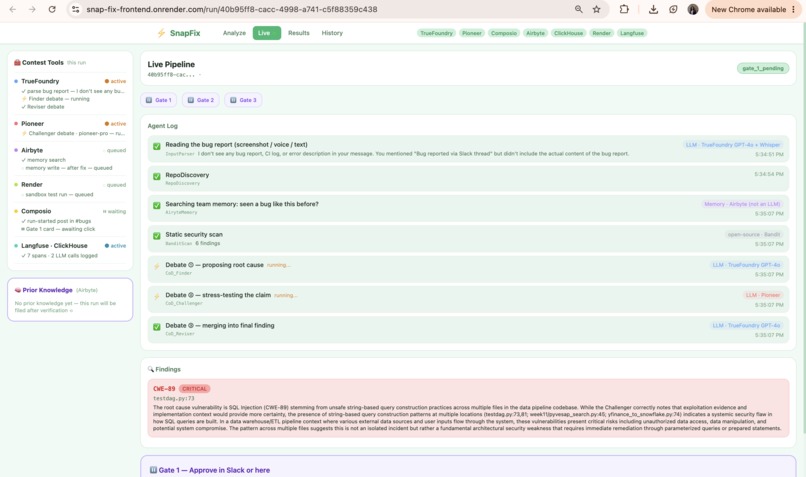Click Finder debate — running item
This screenshot has height=477, width=806.
[56, 99]
